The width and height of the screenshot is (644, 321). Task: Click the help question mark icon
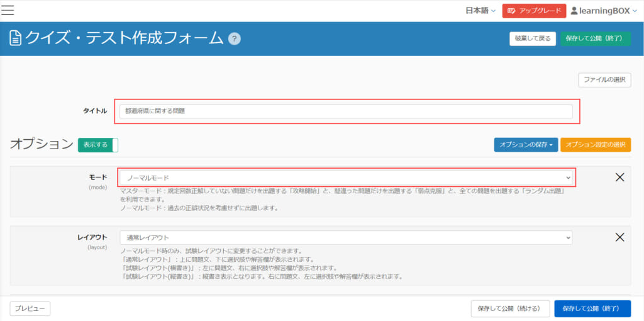tap(234, 38)
